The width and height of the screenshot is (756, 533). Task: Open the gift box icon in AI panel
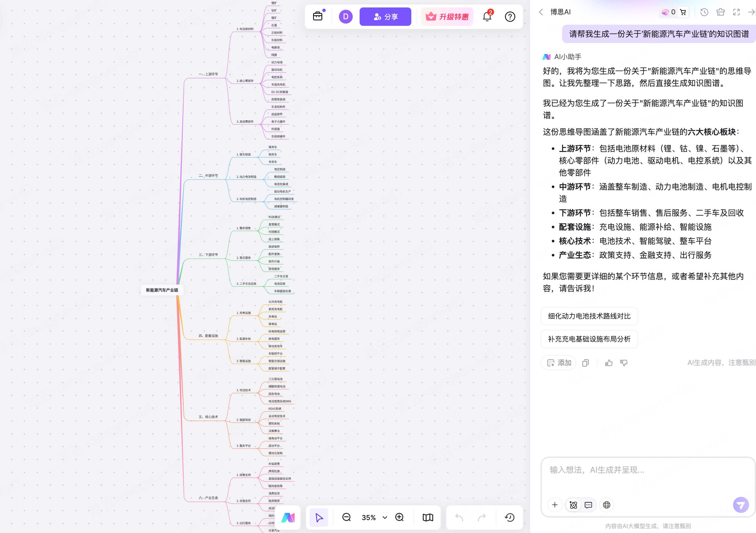tap(720, 12)
